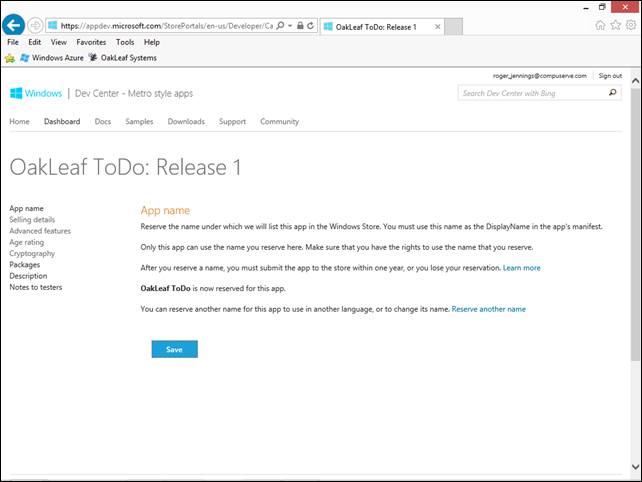642x482 pixels.
Task: Go to the Dashboard nav item
Action: coord(62,122)
